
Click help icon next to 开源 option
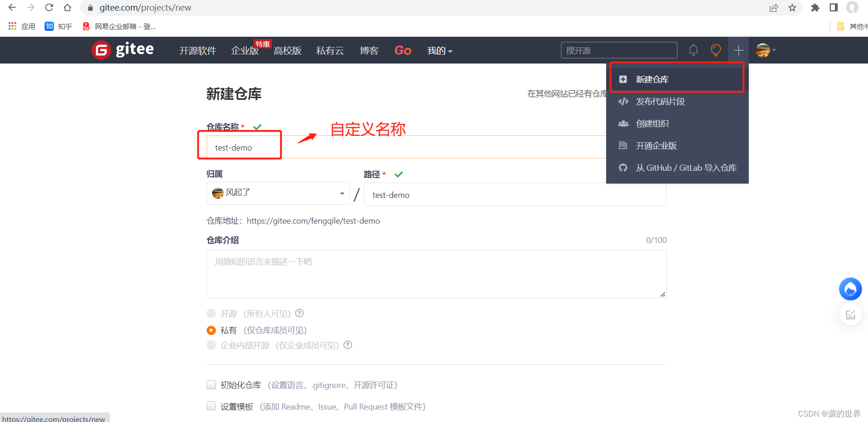click(x=299, y=313)
